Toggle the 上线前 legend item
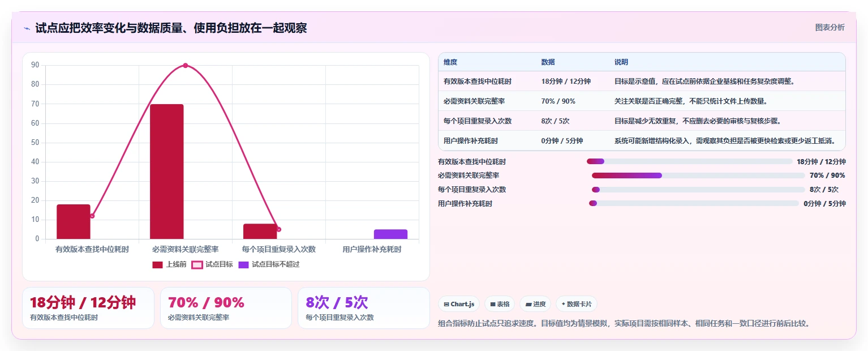This screenshot has width=868, height=351. [169, 264]
